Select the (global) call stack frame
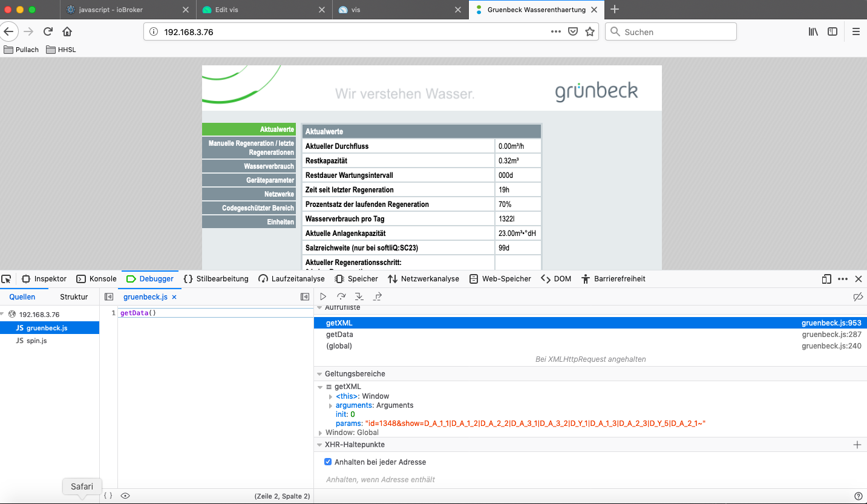This screenshot has height=504, width=867. 591,346
